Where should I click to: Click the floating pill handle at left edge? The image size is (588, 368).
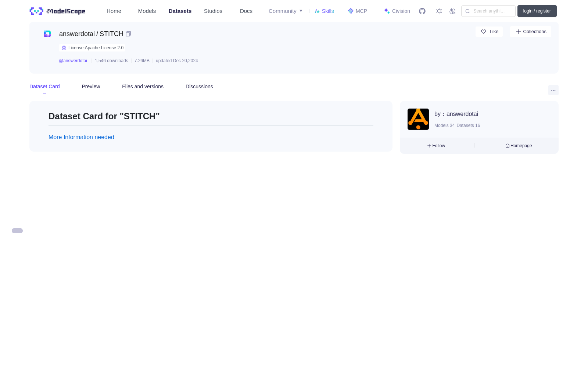17,231
